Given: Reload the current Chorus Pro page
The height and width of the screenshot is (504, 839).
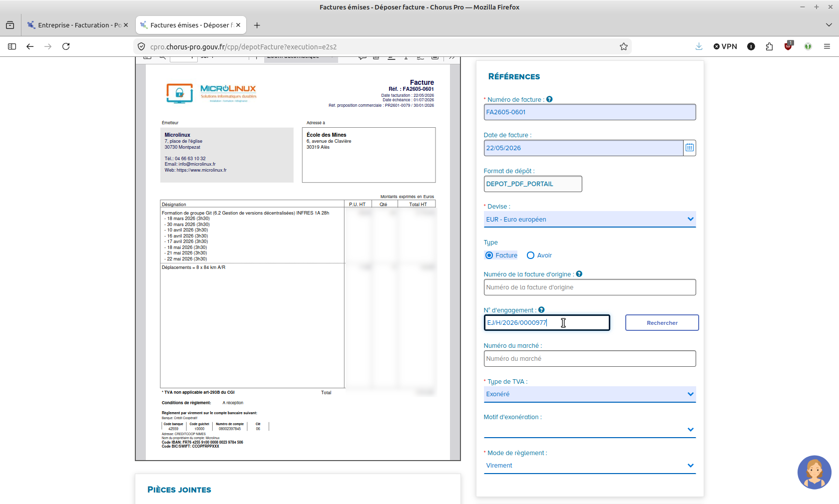Looking at the screenshot, I should pos(66,46).
